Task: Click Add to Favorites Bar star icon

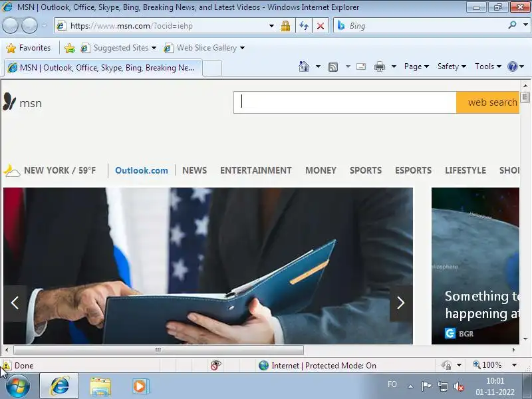Action: click(70, 48)
